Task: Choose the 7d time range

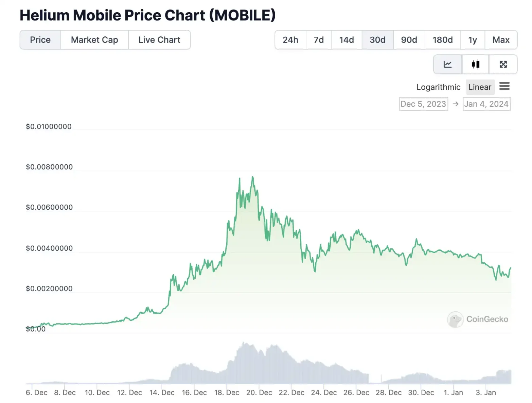Action: (319, 40)
